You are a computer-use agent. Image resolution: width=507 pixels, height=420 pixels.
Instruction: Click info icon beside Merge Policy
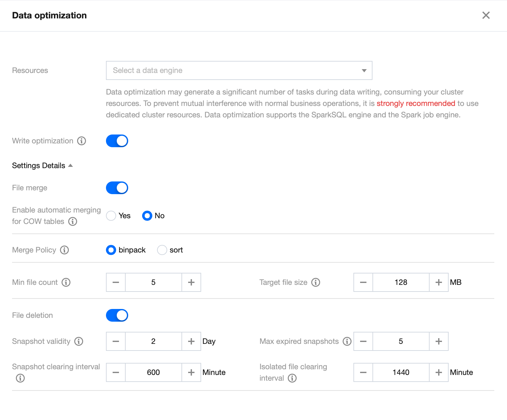coord(64,250)
